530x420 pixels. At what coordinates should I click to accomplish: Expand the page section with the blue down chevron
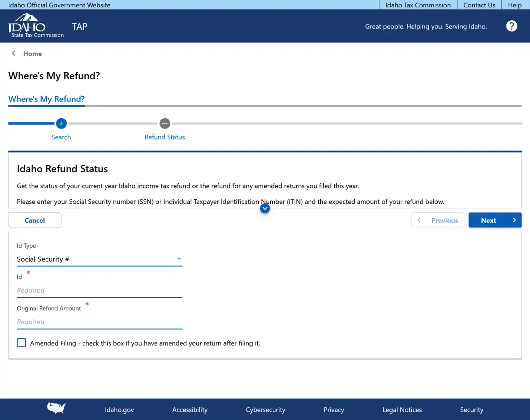[265, 208]
